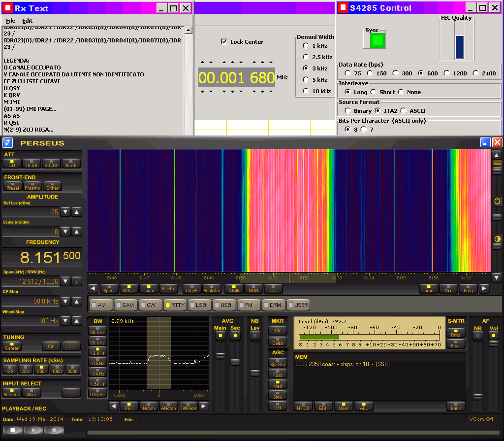Switch demodulation mode to USB
Screen dimensions: 504x441
pos(223,305)
